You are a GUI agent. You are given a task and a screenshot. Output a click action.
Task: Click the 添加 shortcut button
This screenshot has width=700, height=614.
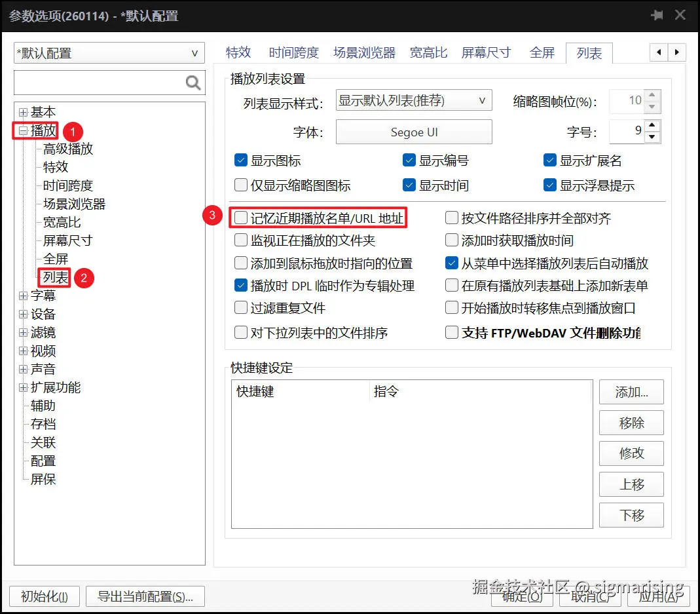coord(631,391)
